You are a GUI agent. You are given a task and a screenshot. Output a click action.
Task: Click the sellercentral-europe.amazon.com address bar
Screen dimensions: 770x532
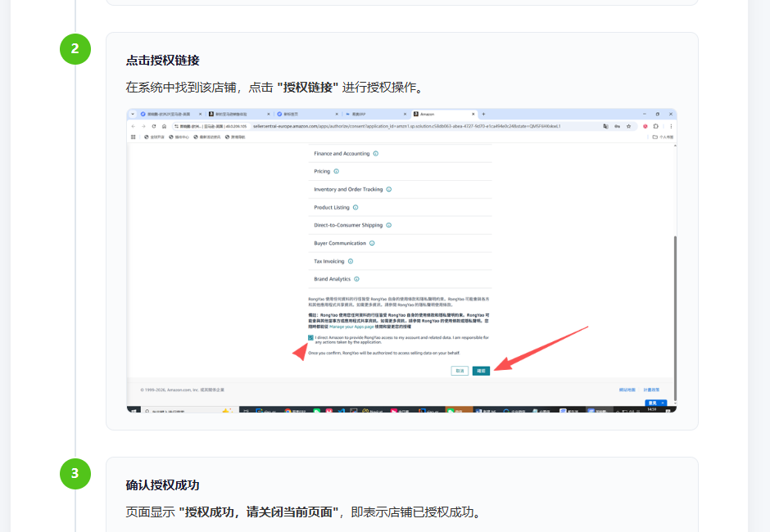[406, 126]
